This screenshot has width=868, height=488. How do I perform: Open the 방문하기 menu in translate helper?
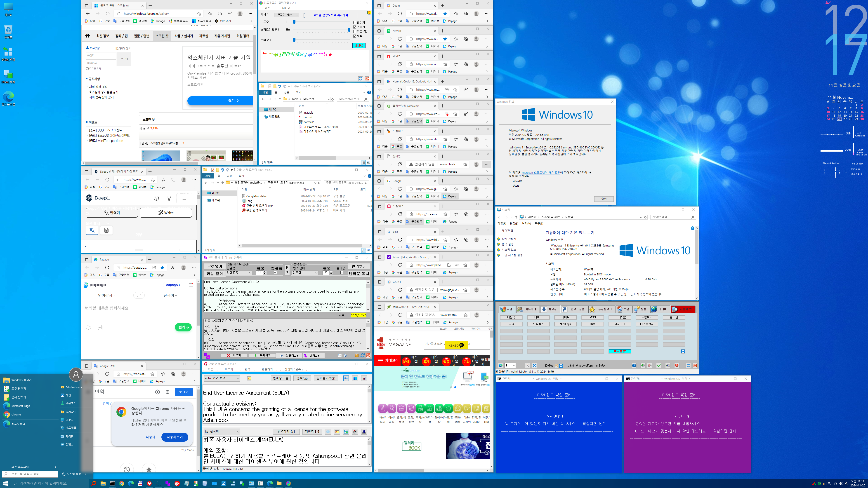tap(267, 369)
